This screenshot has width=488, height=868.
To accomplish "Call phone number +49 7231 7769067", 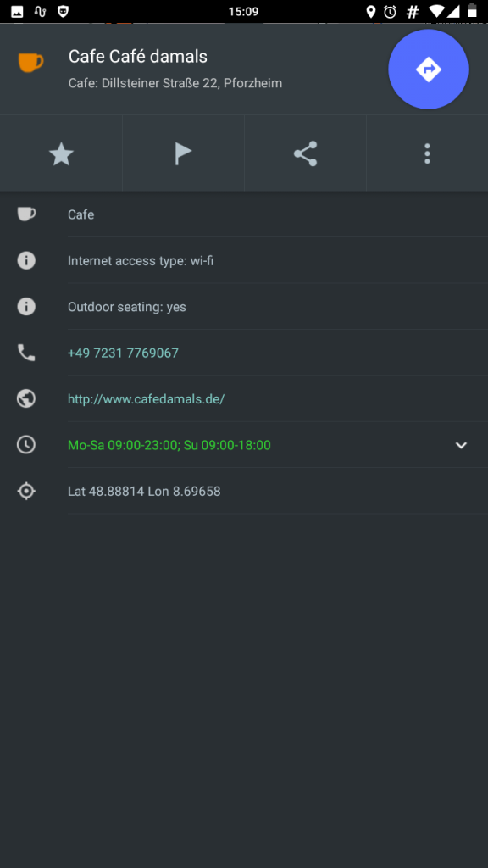I will 123,353.
